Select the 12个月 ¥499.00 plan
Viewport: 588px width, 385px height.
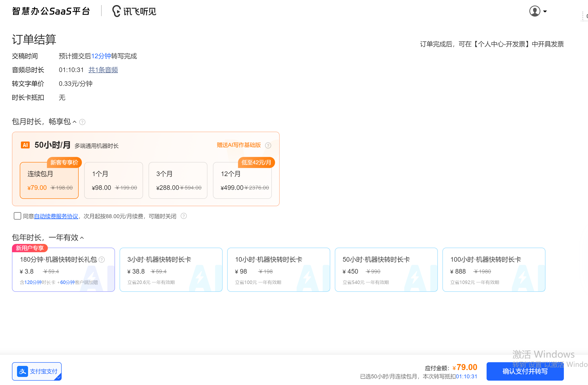242,180
